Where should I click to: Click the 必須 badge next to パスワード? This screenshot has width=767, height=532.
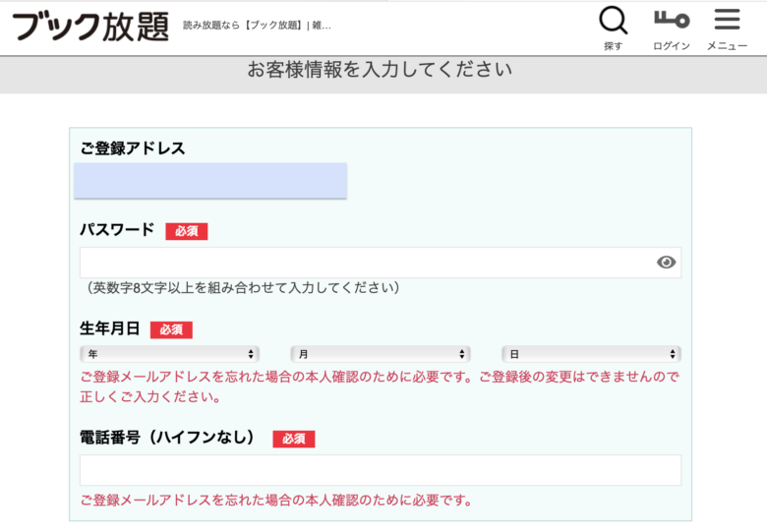tap(187, 231)
